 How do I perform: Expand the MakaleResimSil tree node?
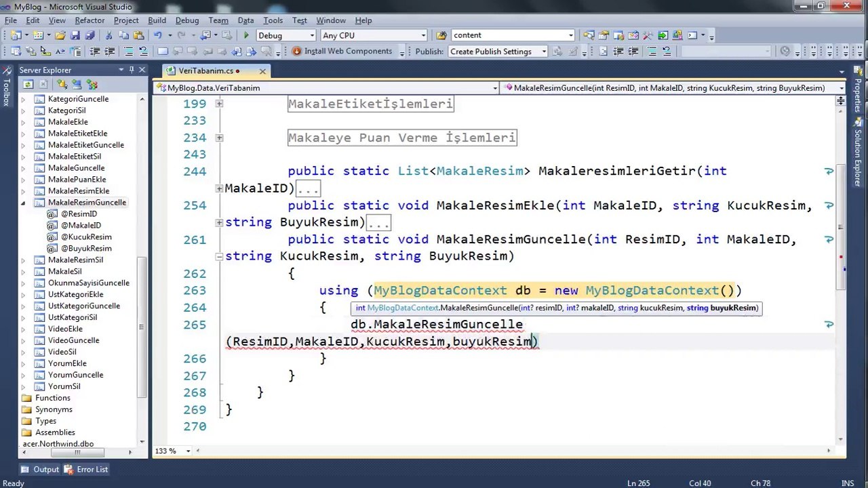pos(23,260)
